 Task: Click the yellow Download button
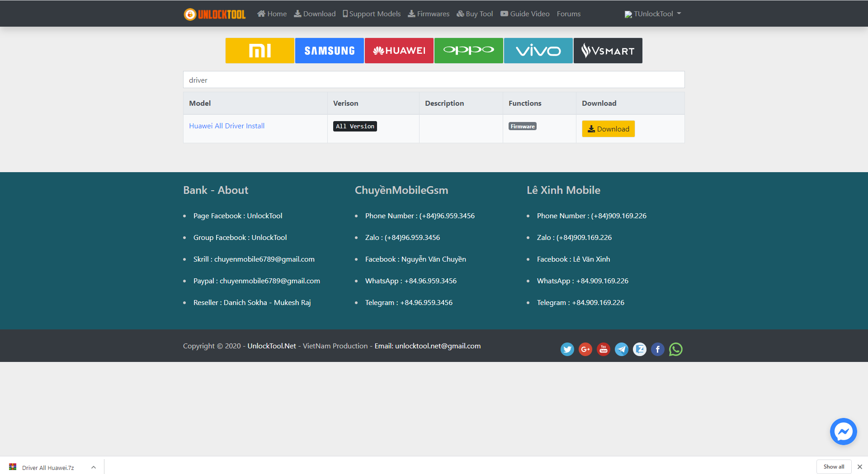tap(609, 129)
